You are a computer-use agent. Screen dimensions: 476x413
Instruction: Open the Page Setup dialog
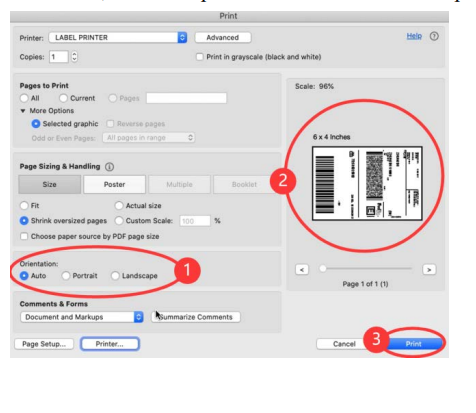click(x=44, y=344)
